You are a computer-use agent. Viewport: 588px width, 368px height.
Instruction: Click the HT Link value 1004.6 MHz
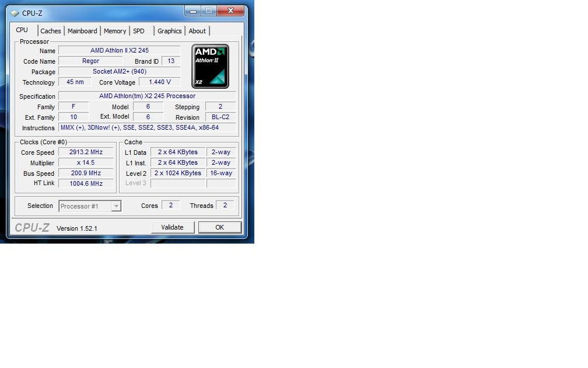pyautogui.click(x=86, y=183)
